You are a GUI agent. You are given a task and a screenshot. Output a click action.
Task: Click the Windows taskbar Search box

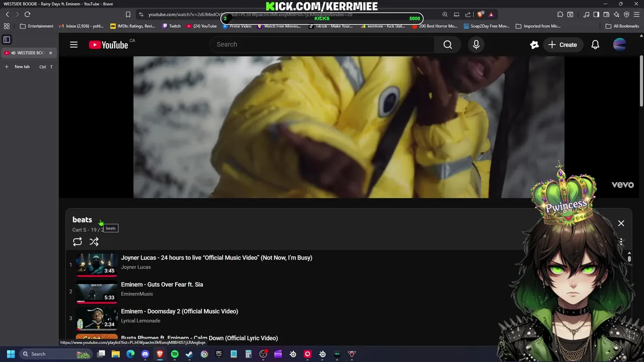click(x=56, y=354)
